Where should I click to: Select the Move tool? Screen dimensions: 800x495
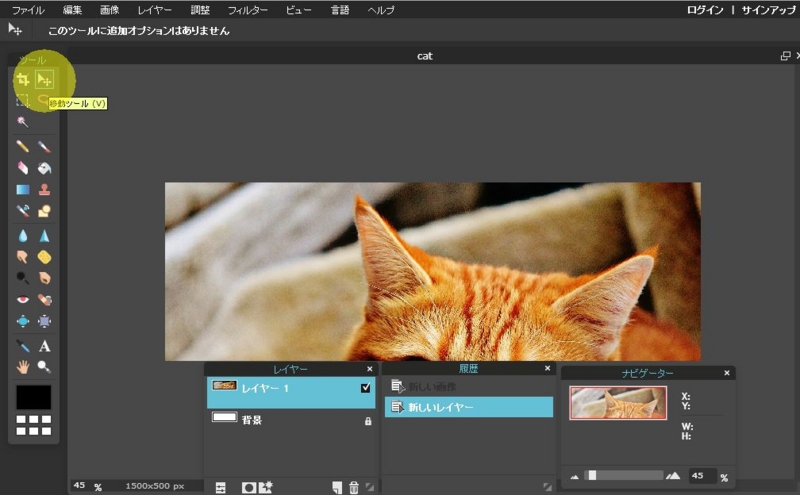click(44, 80)
